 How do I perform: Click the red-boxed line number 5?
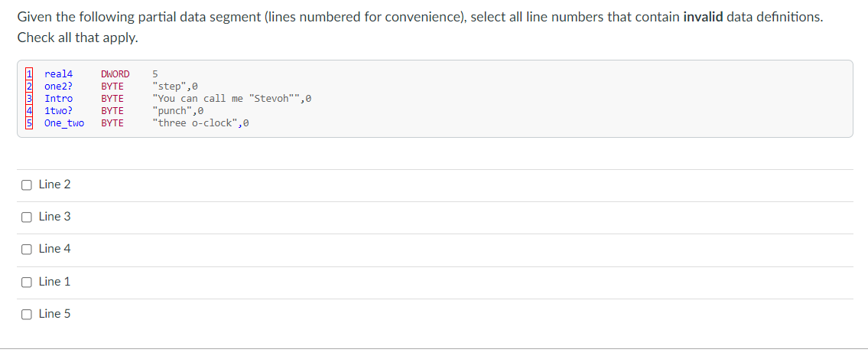coord(29,123)
